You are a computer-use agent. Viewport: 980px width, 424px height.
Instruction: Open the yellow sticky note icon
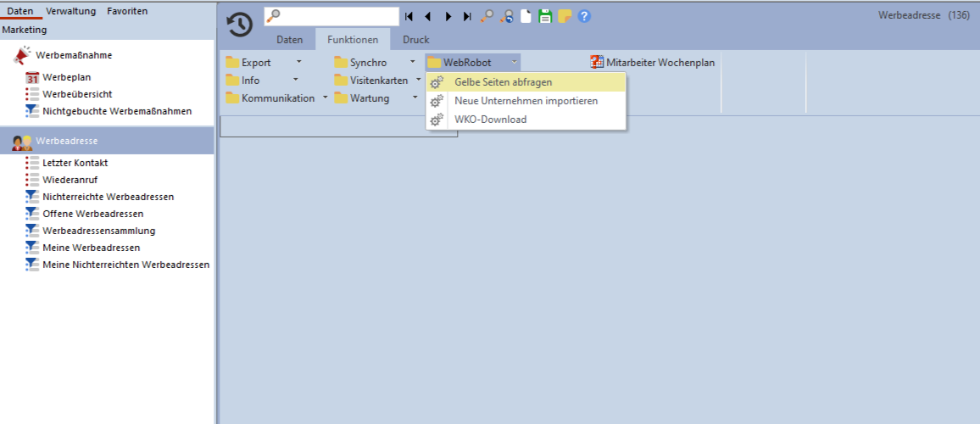pos(565,16)
